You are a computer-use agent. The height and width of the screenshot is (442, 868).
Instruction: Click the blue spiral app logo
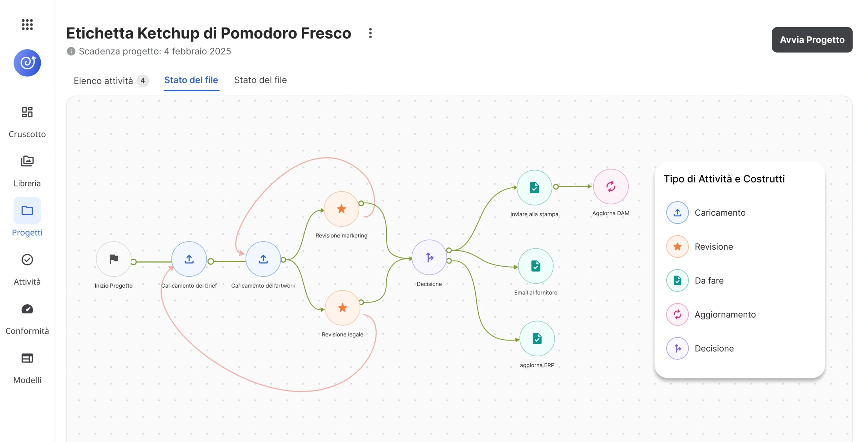click(x=27, y=63)
